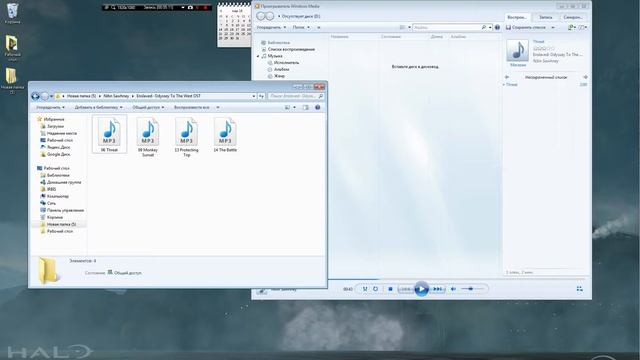Open Share with menu in Explorer
Viewport: 640px width, 360px height.
tap(148, 107)
